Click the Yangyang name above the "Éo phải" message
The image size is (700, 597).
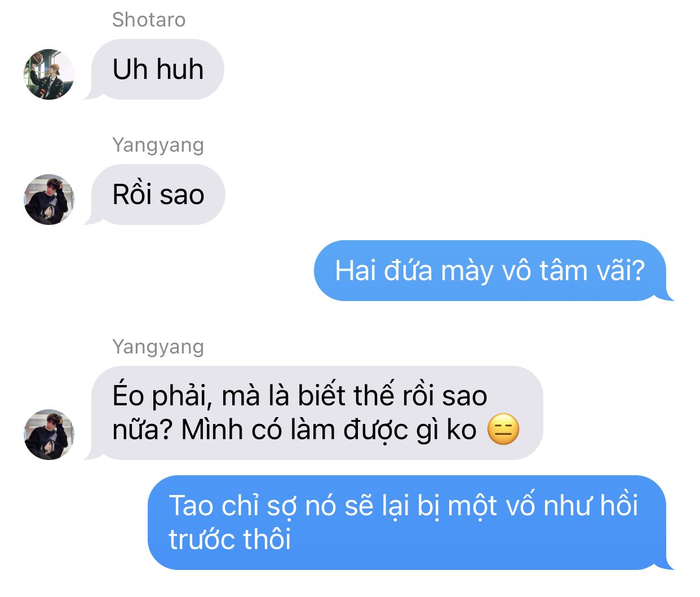pos(158,347)
